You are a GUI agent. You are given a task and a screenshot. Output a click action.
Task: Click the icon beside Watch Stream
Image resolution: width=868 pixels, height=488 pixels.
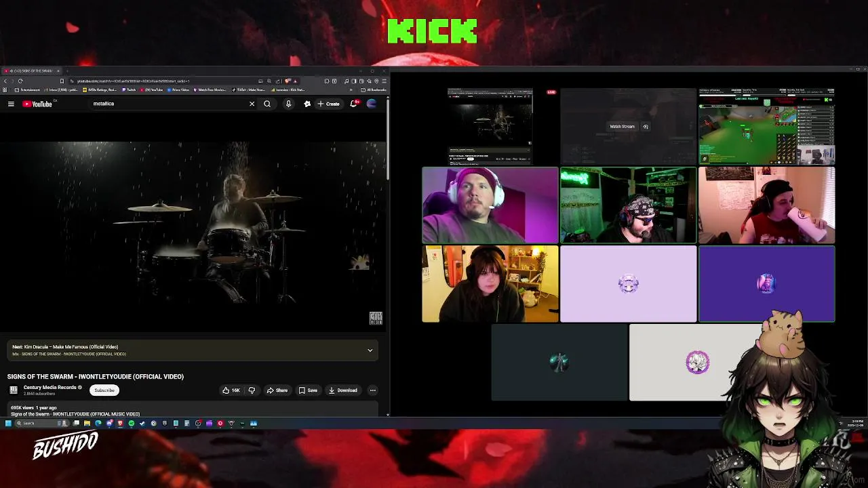tap(646, 127)
